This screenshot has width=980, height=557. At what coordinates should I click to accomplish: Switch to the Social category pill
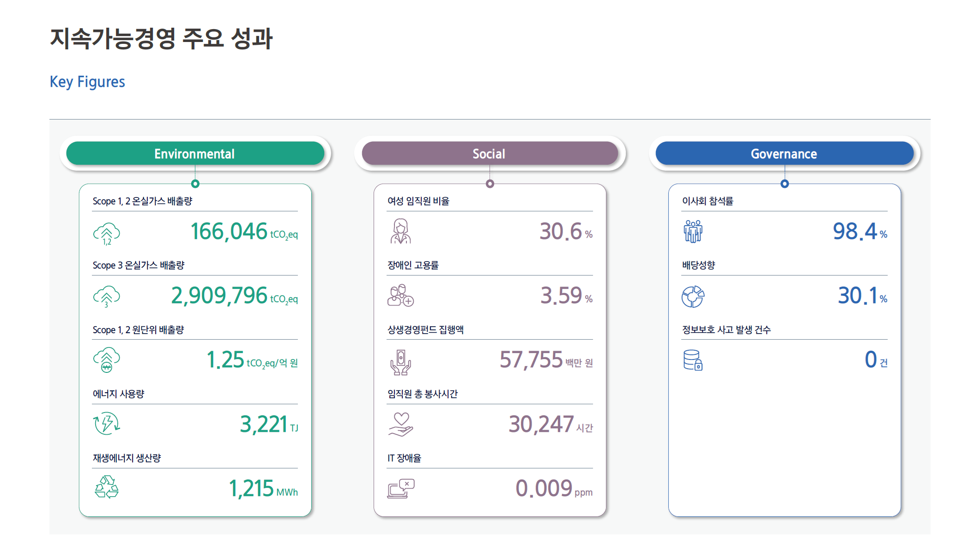pyautogui.click(x=490, y=154)
